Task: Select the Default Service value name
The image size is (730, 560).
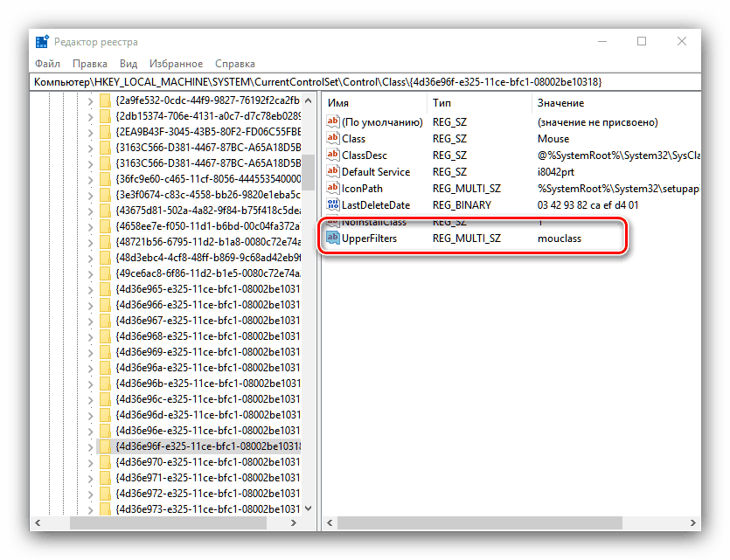Action: [376, 172]
